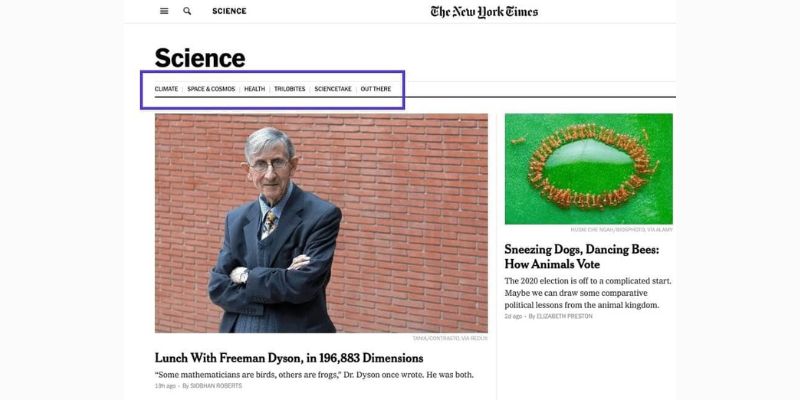The width and height of the screenshot is (800, 400).
Task: Read the Lunch With Freeman Dyson headline
Action: point(289,358)
